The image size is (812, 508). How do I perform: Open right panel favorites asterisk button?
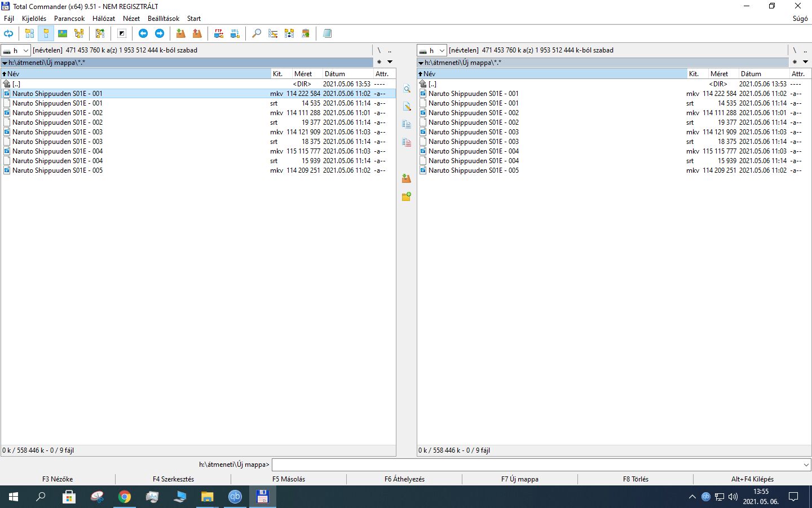click(795, 62)
